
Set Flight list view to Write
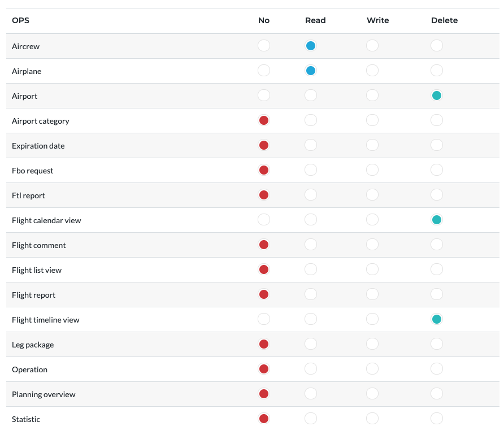click(x=372, y=269)
